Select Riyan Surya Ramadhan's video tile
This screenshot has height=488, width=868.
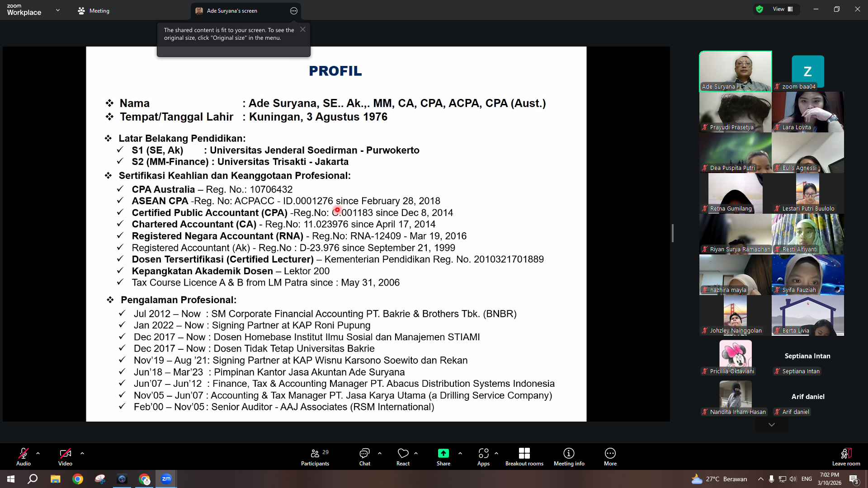point(736,234)
